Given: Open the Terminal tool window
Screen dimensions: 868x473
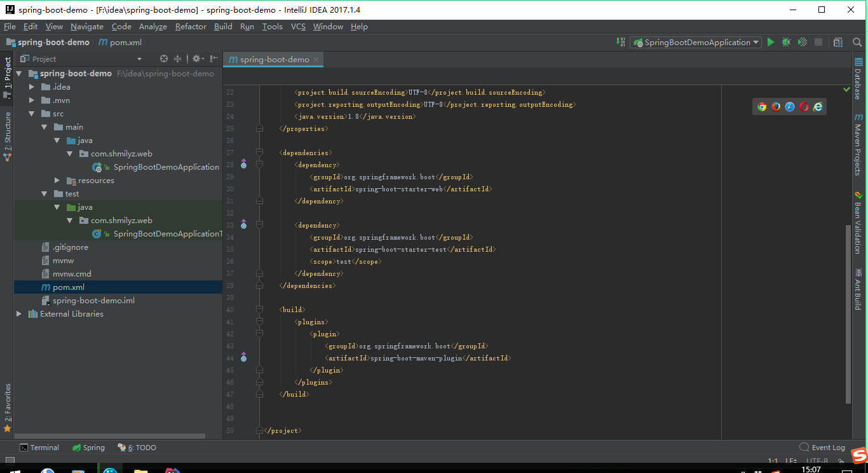Looking at the screenshot, I should 39,447.
